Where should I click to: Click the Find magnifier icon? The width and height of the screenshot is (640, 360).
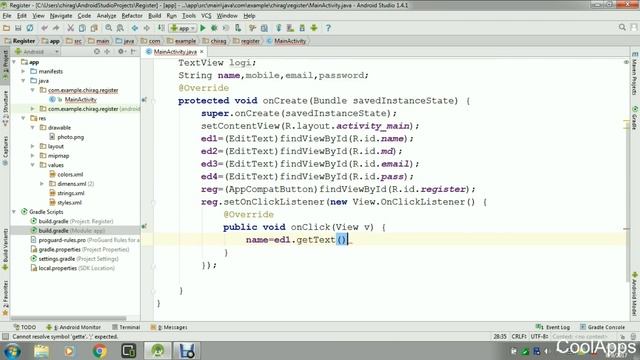click(109, 28)
